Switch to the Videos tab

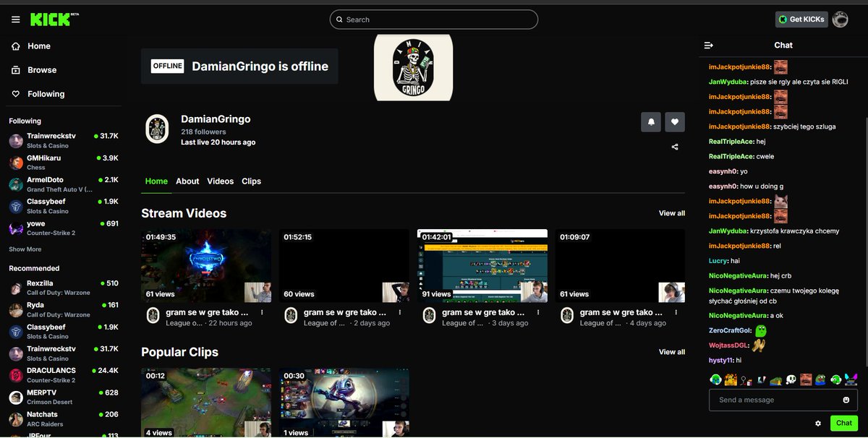(x=220, y=181)
